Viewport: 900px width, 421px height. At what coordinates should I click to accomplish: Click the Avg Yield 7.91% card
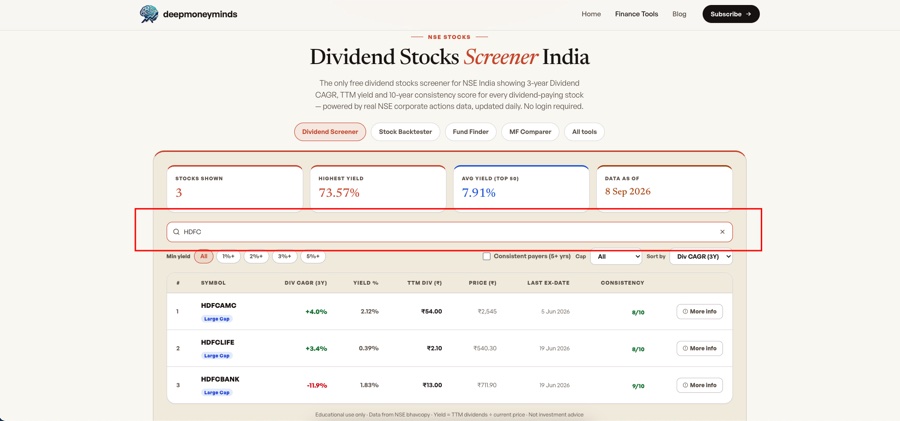pyautogui.click(x=521, y=189)
